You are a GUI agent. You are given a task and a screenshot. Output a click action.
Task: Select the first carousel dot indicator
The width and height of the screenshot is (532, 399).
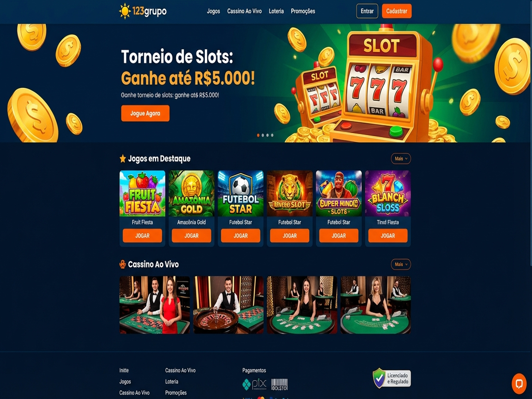pyautogui.click(x=258, y=135)
